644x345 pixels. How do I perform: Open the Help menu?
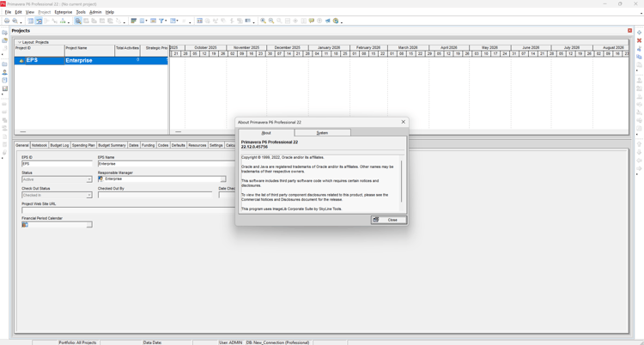(x=110, y=12)
